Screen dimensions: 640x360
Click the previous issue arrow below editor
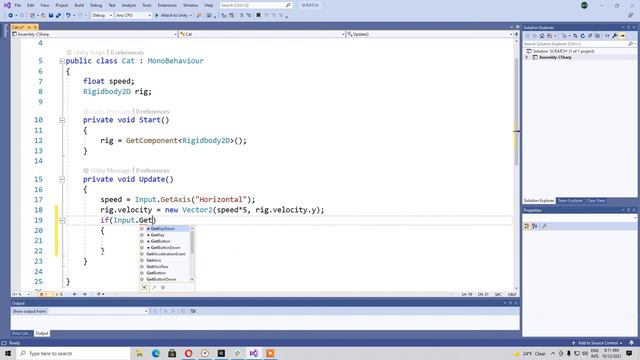coord(75,294)
